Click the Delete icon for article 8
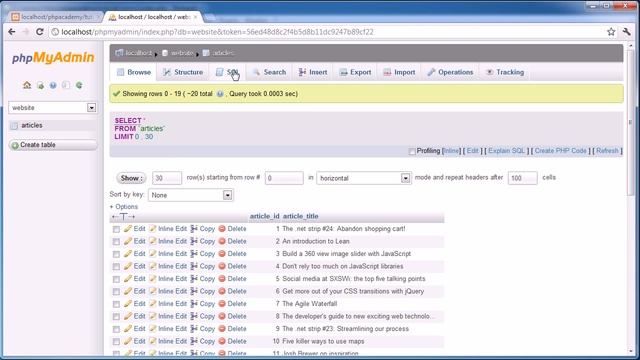Viewport: 640px width, 360px height. coord(222,316)
